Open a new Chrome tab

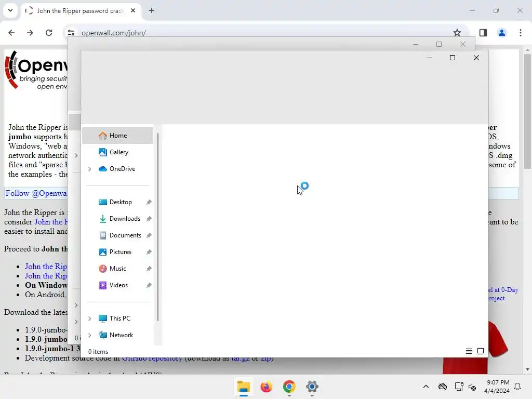coord(152,10)
